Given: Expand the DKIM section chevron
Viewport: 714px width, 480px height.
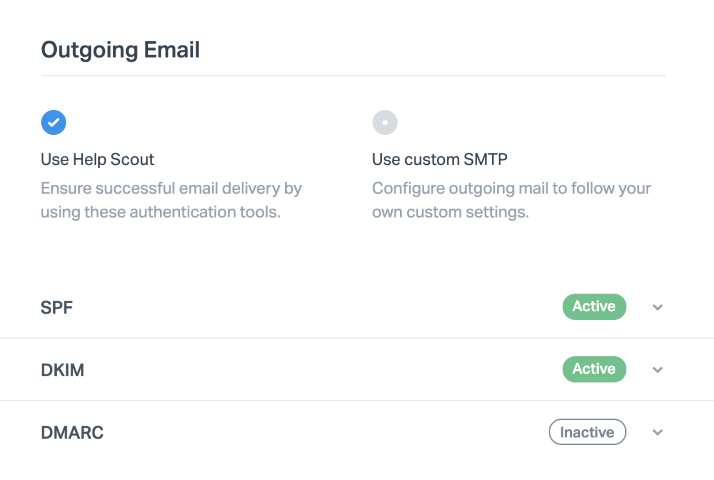Looking at the screenshot, I should [x=657, y=370].
